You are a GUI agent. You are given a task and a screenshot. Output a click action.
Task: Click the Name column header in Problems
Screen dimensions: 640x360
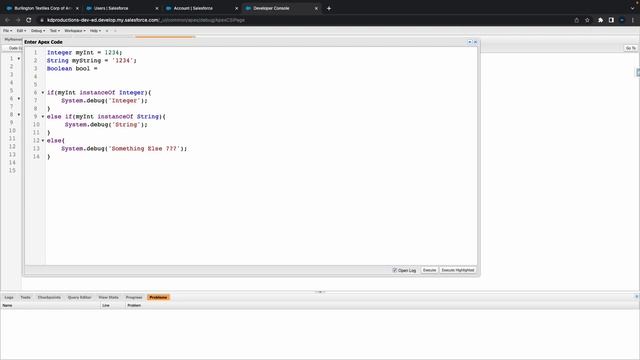pos(51,305)
